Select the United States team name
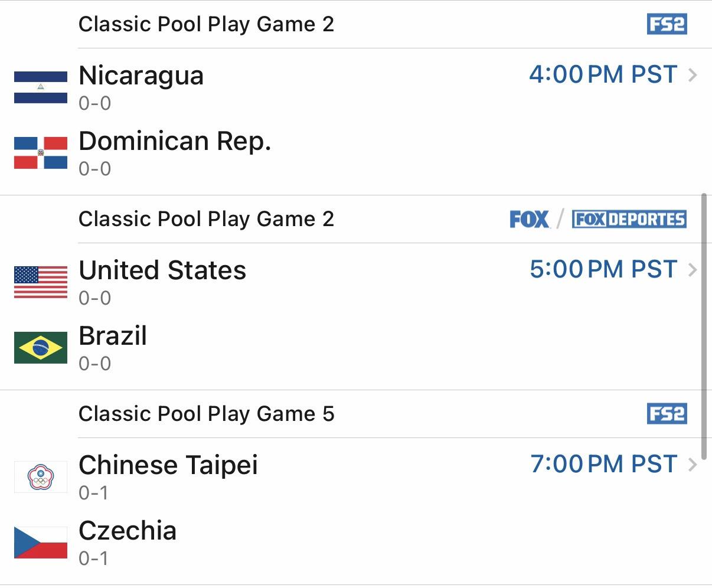The image size is (712, 588). click(162, 270)
